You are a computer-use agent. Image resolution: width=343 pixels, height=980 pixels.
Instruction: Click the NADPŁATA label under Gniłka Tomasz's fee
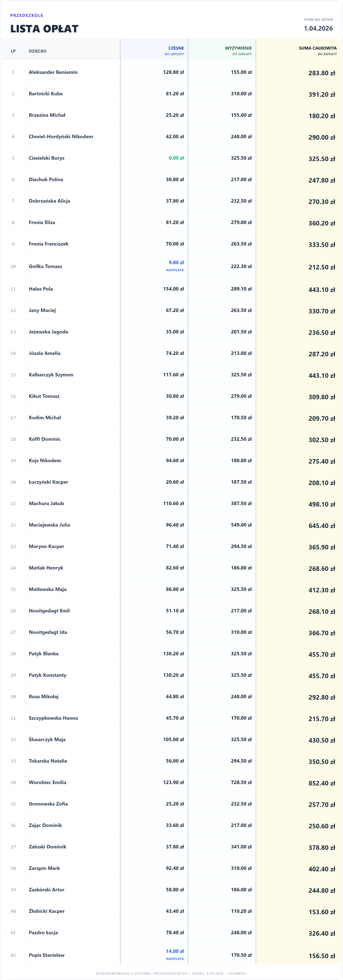click(x=175, y=270)
